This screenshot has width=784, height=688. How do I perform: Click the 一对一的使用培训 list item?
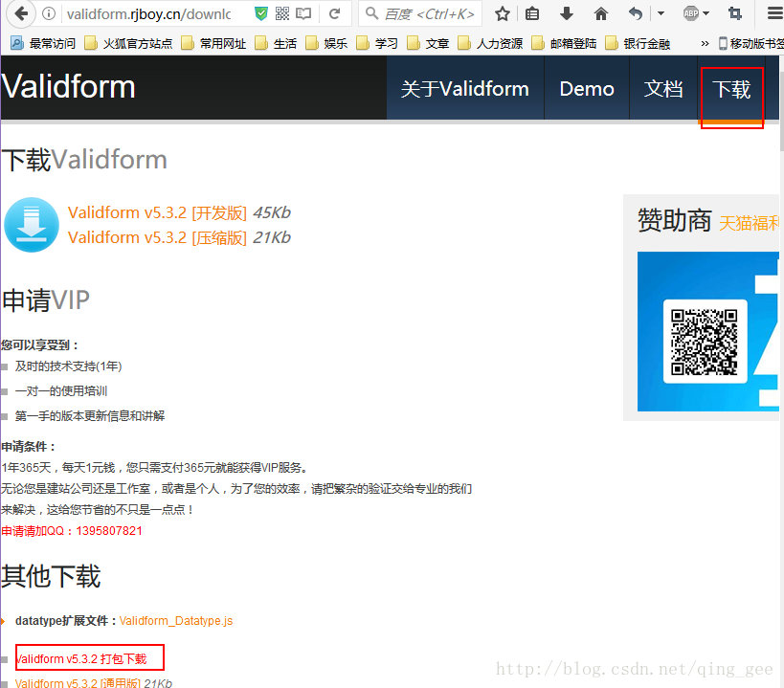pos(61,390)
